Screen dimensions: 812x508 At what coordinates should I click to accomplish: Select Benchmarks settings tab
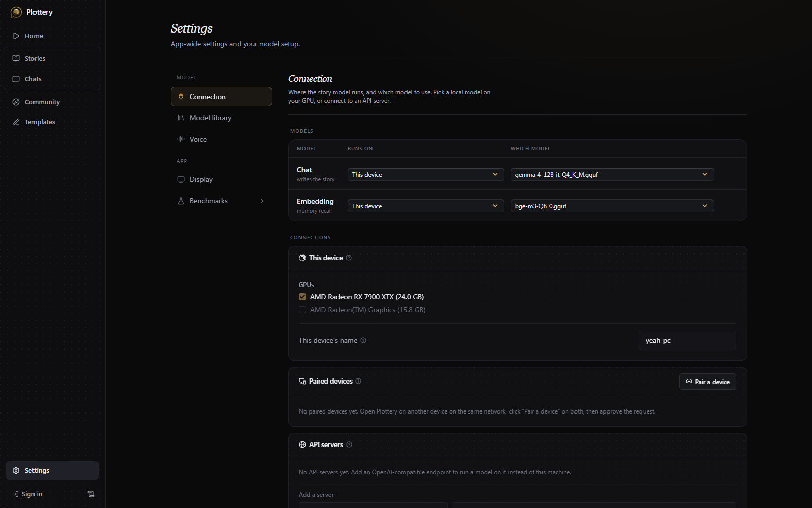[x=221, y=201]
